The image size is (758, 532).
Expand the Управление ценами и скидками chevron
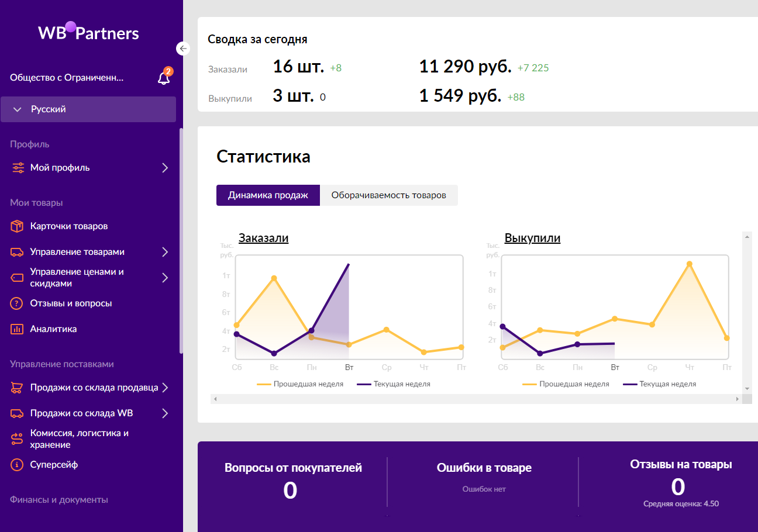[165, 278]
